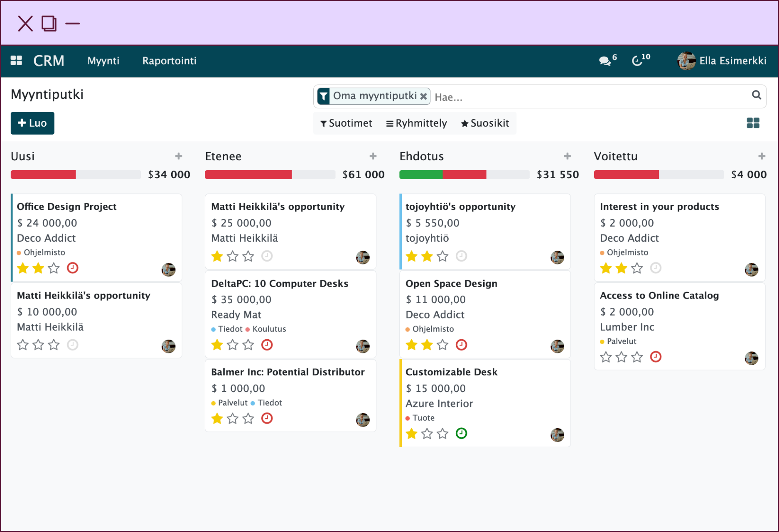Open the conversations message icon
779x532 pixels.
(605, 61)
